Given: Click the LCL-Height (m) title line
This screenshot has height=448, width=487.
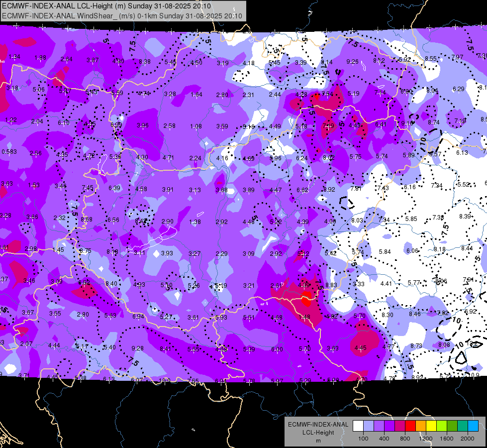Looking at the screenshot, I should [x=106, y=6].
